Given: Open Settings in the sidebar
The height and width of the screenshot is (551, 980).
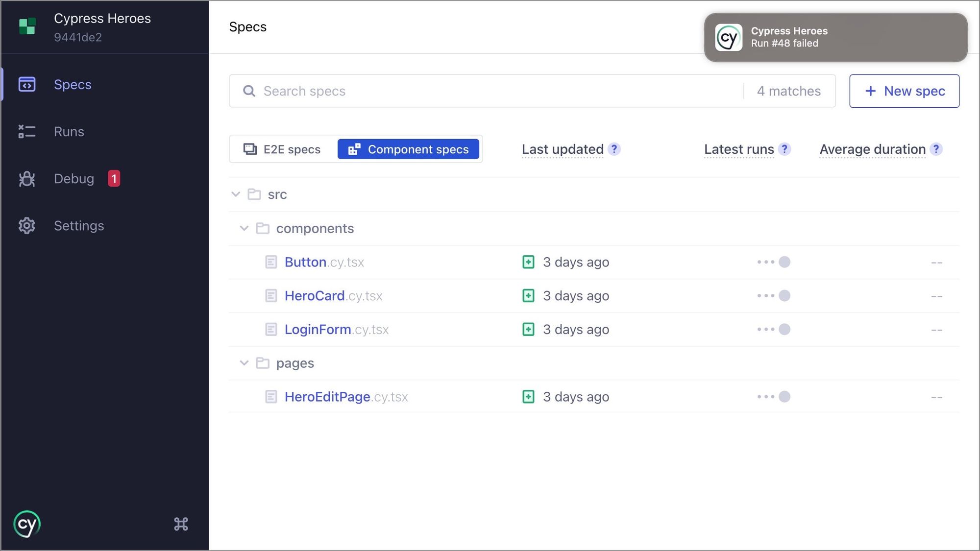Looking at the screenshot, I should tap(78, 226).
